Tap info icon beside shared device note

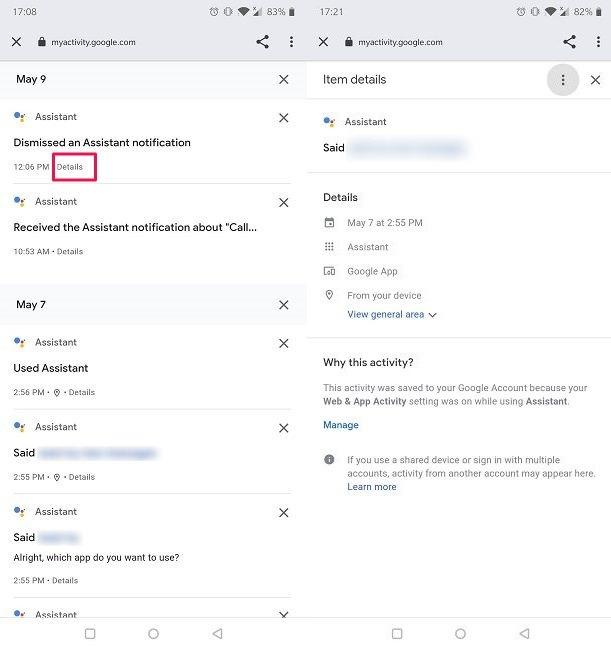click(329, 460)
